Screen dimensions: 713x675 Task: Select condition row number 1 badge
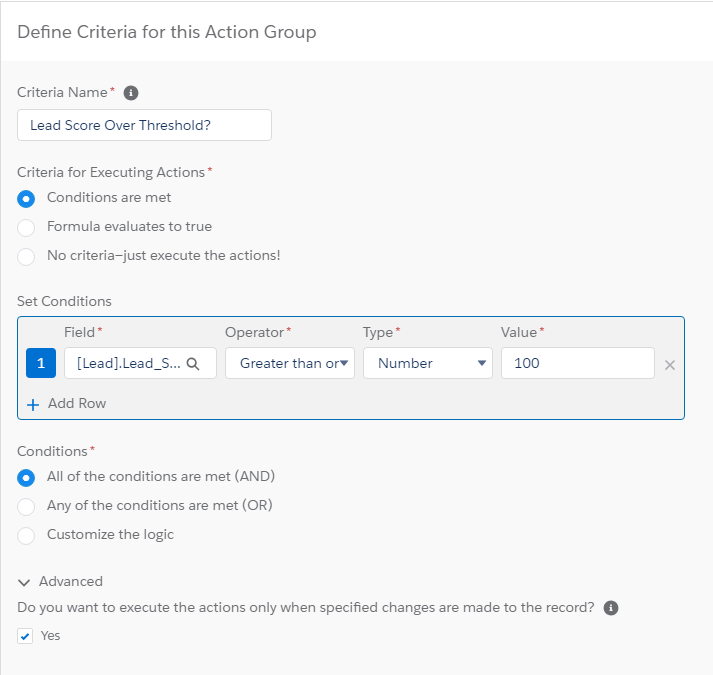[x=40, y=364]
